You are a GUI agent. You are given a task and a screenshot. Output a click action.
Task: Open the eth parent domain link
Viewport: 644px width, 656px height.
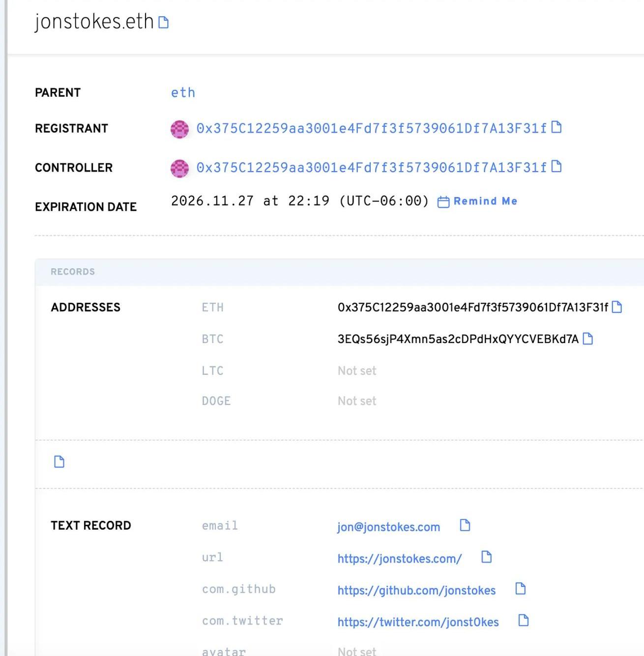click(183, 93)
